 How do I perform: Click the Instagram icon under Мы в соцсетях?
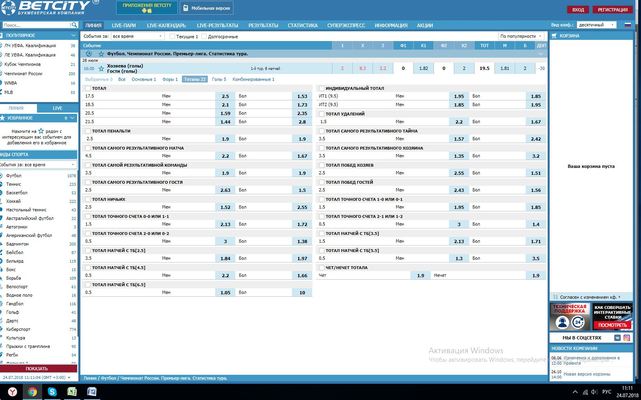[x=626, y=338]
